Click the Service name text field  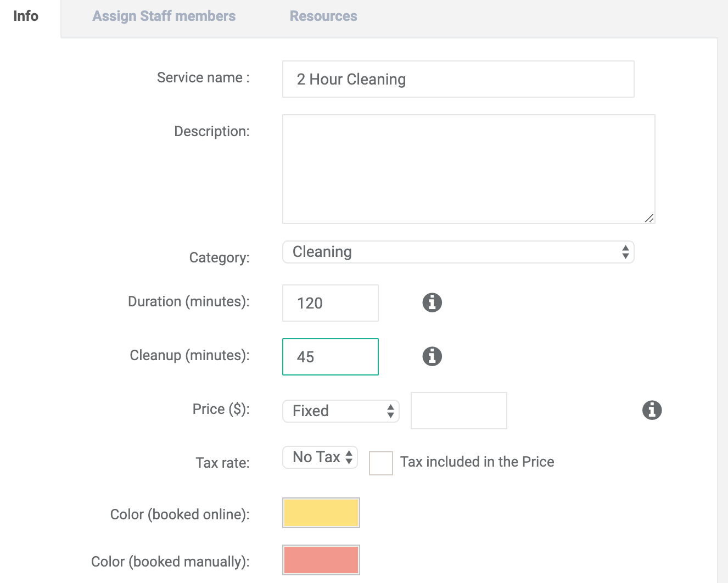coord(458,79)
